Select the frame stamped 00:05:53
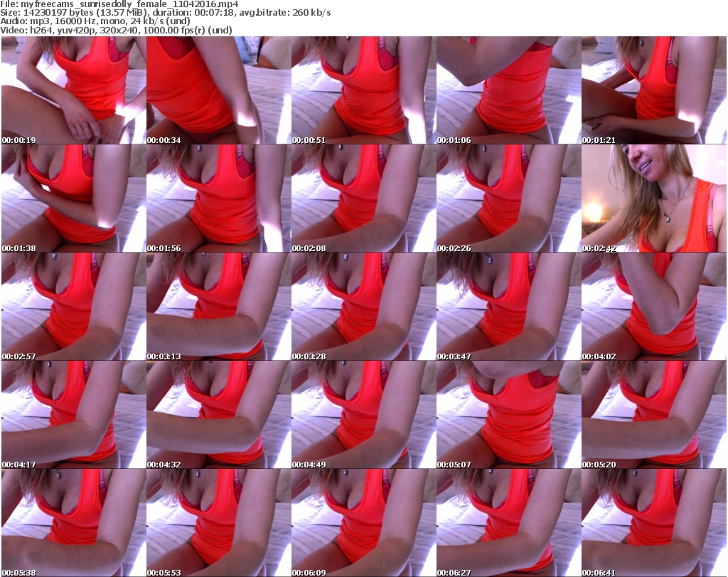Screen dimensions: 728x577 219,523
